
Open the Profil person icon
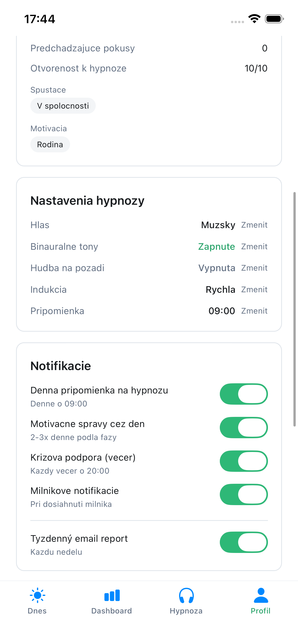click(260, 595)
